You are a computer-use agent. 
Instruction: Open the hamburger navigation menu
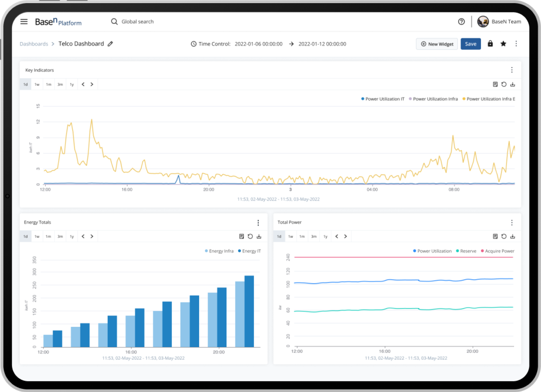[24, 21]
